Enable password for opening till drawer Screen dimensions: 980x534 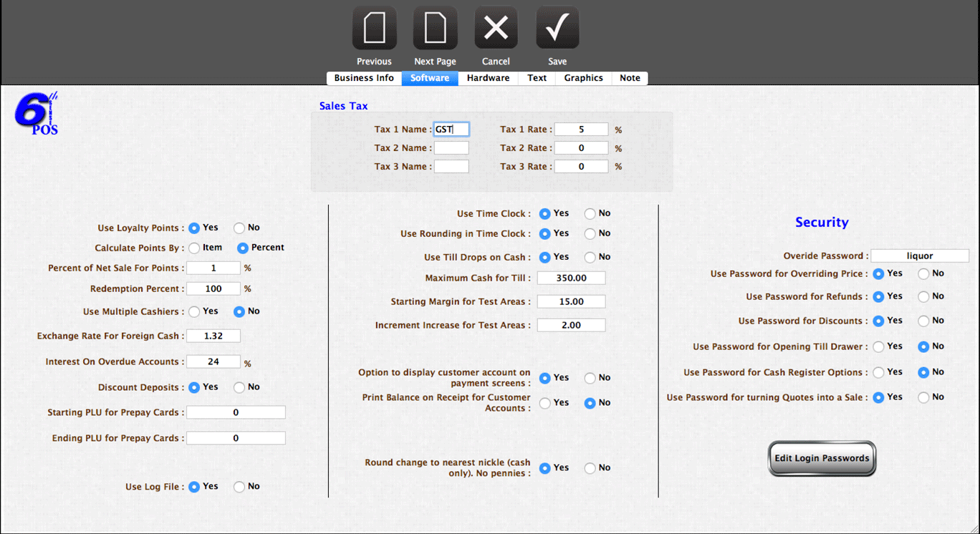pyautogui.click(x=878, y=347)
